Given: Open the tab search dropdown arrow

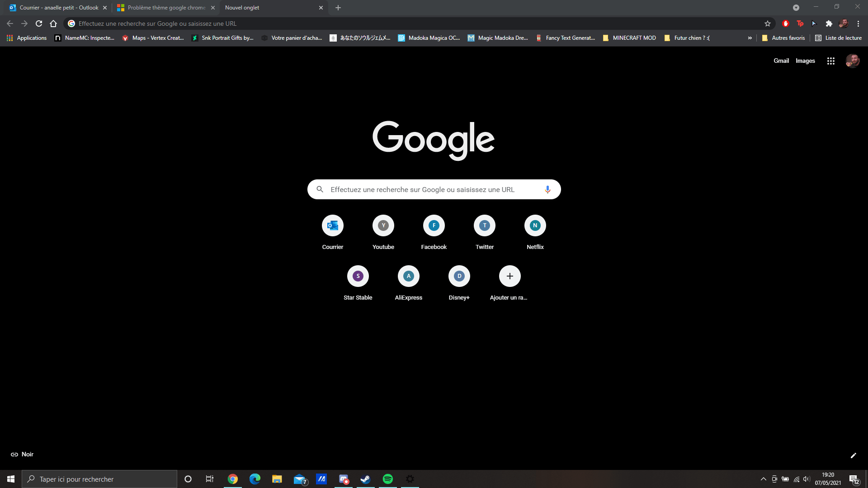Looking at the screenshot, I should click(796, 8).
